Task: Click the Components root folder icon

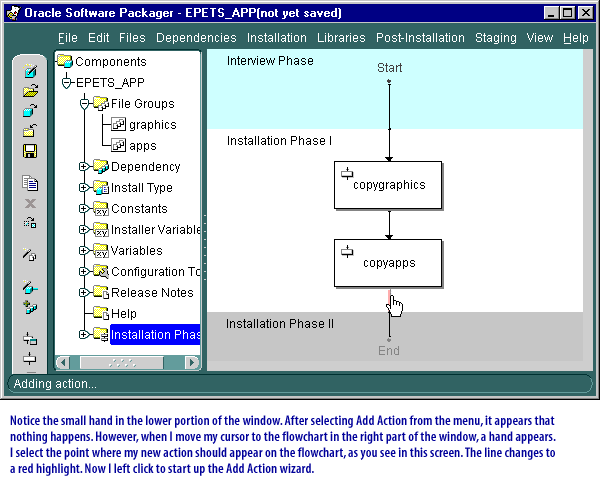Action: coord(65,61)
